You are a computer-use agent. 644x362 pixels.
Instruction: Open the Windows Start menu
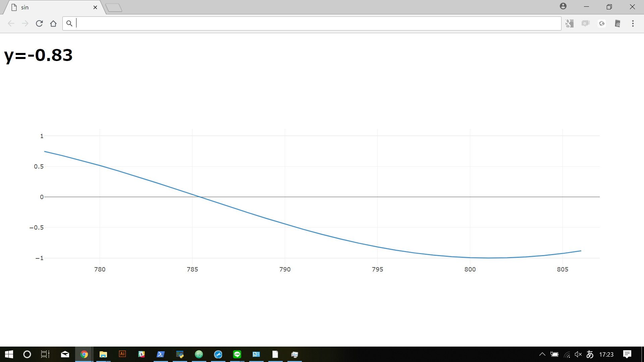(x=9, y=354)
